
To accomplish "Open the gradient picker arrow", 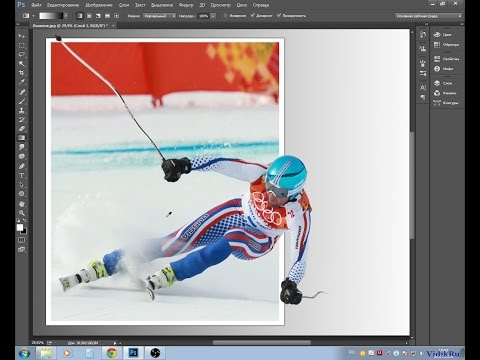I will point(66,16).
